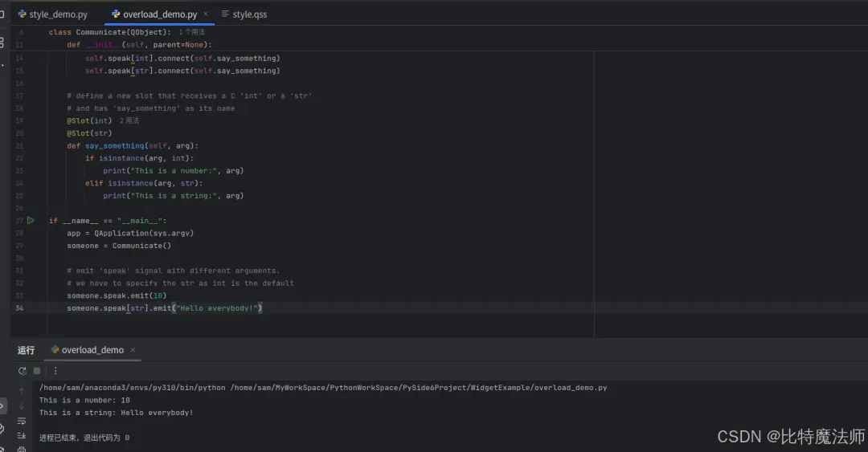This screenshot has width=868, height=452.
Task: Open the overload_demo.py path link in console
Action: pos(419,388)
